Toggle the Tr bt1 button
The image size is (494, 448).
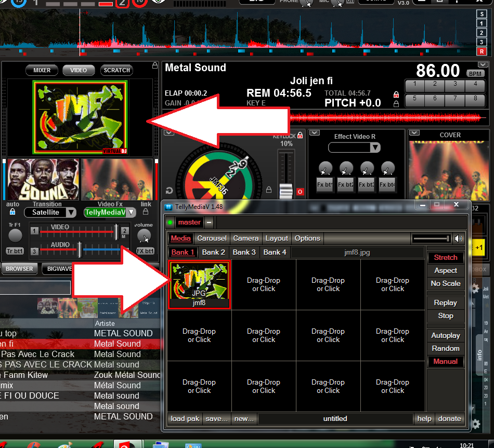click(15, 251)
